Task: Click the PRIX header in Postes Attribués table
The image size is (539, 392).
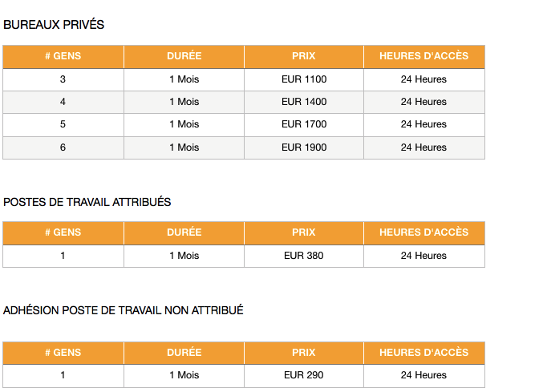Action: pos(304,233)
